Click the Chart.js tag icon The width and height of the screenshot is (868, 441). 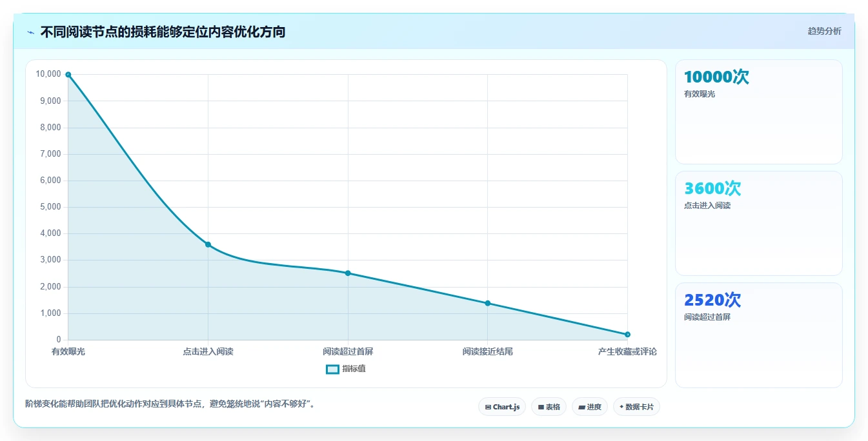488,407
